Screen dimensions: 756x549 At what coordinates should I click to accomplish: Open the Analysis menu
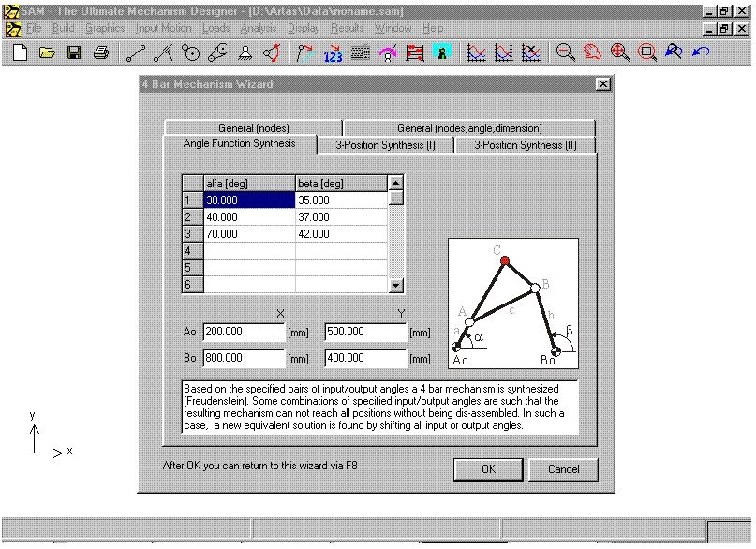tap(259, 28)
